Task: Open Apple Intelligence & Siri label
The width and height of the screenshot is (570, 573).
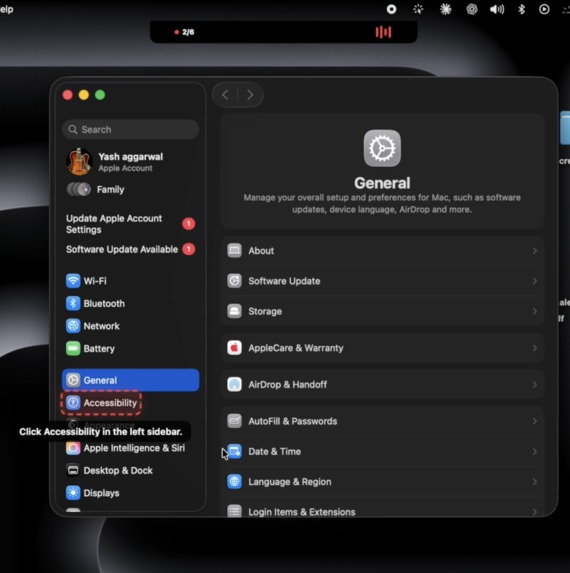Action: tap(134, 448)
